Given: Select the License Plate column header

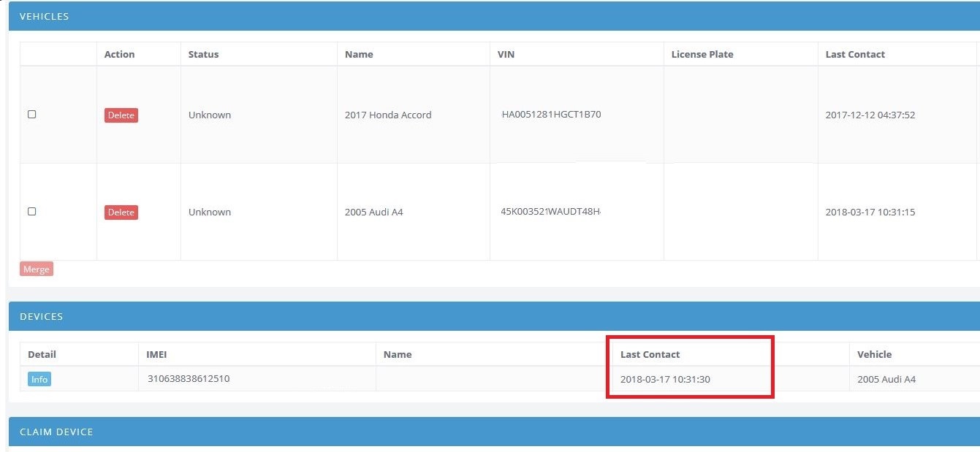Looking at the screenshot, I should [x=702, y=55].
